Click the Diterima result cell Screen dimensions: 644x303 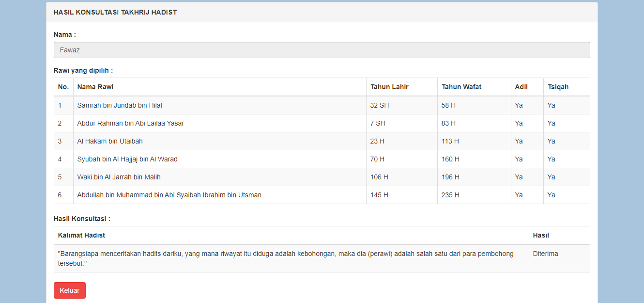coord(545,254)
